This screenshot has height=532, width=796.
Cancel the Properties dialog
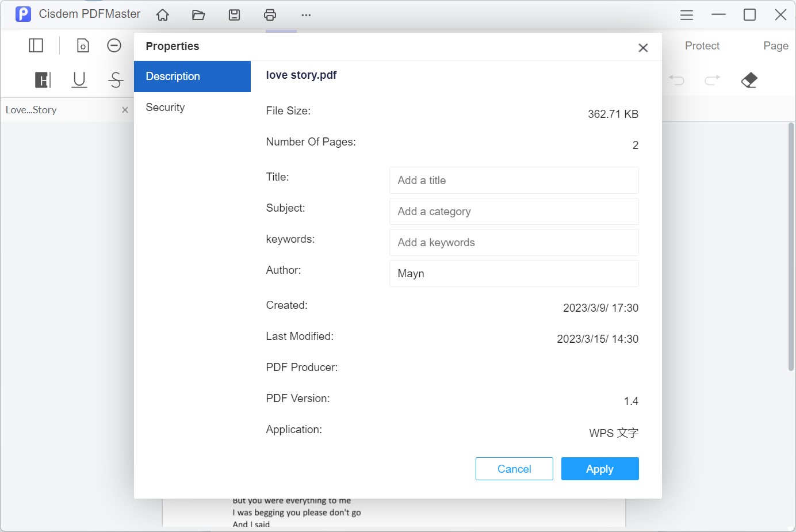coord(514,469)
